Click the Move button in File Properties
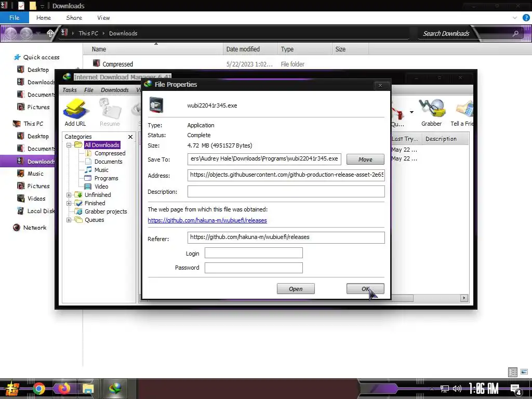 click(x=365, y=159)
